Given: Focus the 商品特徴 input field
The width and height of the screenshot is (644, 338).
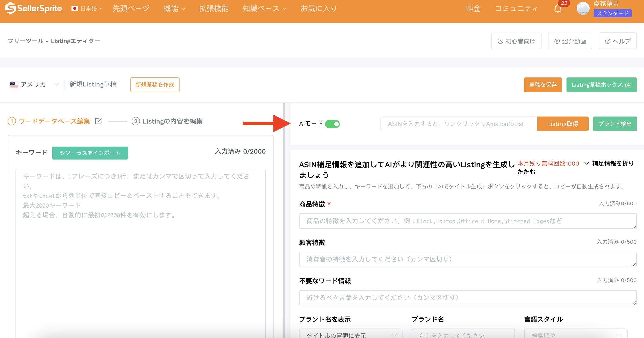Looking at the screenshot, I should (x=468, y=221).
